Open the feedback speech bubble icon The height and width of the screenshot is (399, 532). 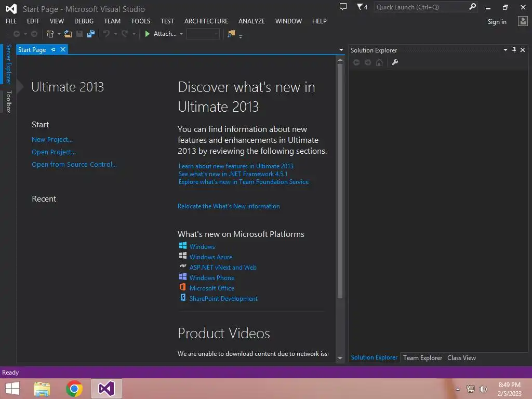(x=343, y=7)
